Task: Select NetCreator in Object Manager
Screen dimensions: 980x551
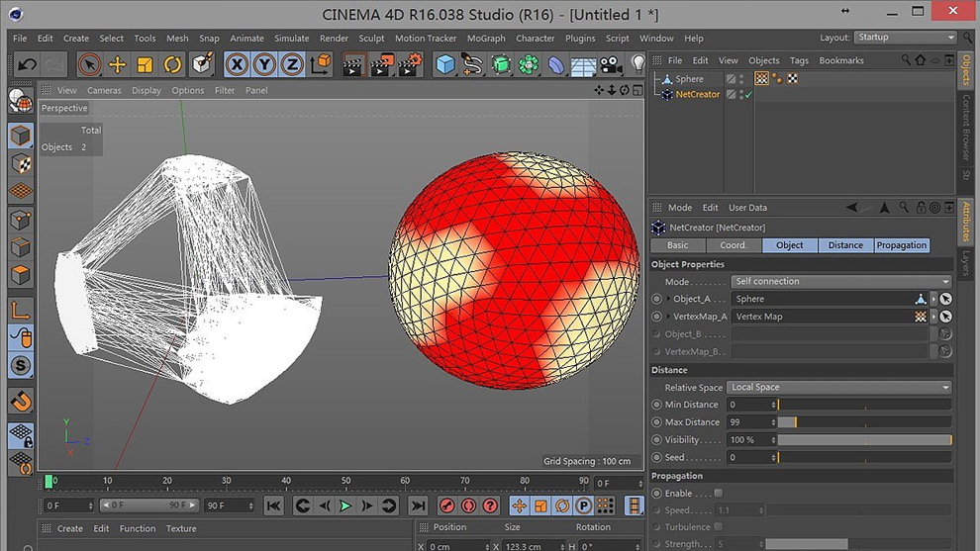Action: [x=698, y=94]
